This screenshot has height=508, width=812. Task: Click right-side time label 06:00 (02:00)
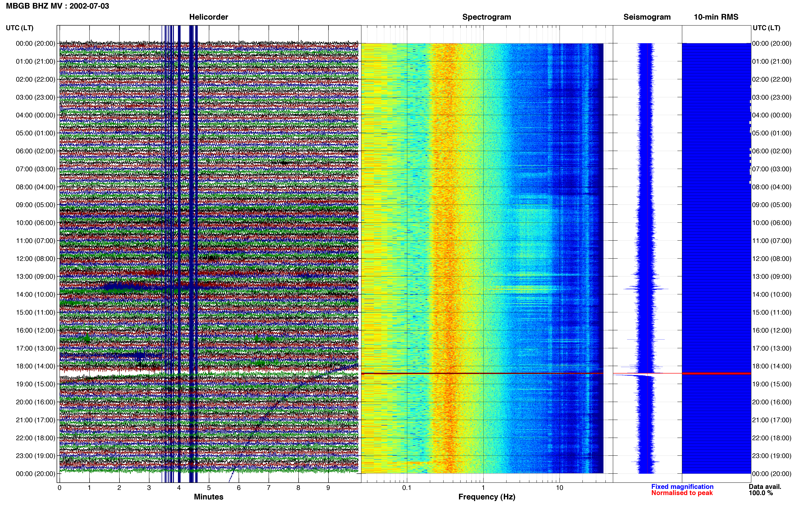click(772, 151)
